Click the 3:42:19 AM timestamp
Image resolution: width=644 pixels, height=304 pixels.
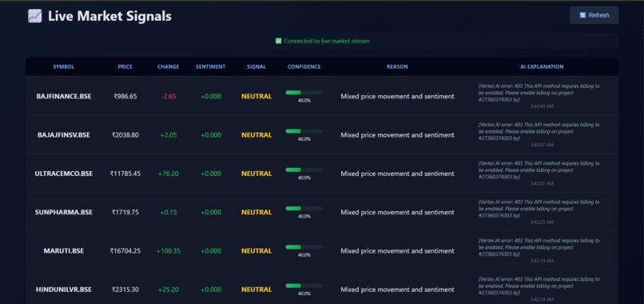coord(542,262)
